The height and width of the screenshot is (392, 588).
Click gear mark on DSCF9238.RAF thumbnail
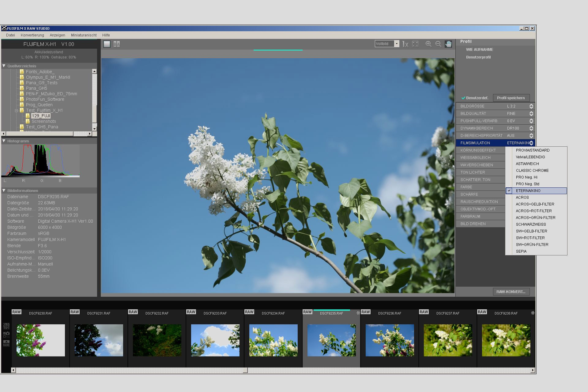[x=533, y=313]
